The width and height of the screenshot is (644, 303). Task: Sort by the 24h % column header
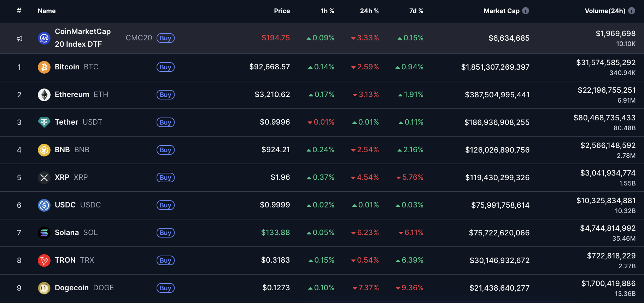click(369, 11)
